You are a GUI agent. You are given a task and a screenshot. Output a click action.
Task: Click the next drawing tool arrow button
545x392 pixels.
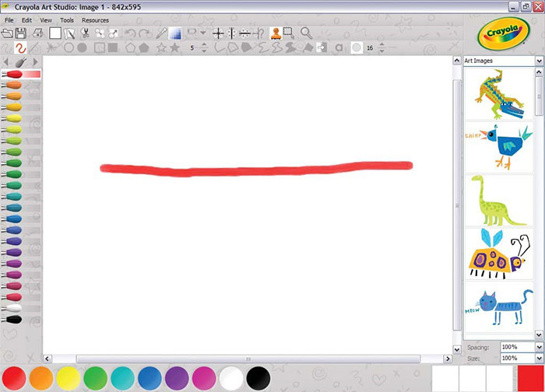36,61
